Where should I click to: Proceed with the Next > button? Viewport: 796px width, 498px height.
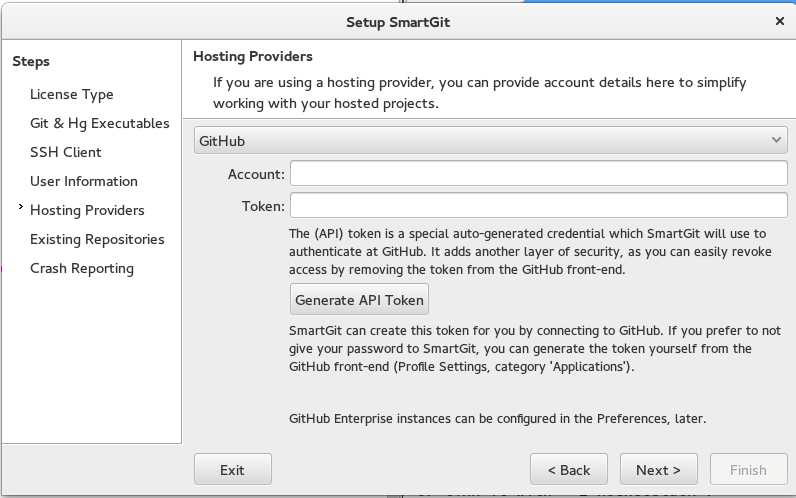pyautogui.click(x=658, y=470)
